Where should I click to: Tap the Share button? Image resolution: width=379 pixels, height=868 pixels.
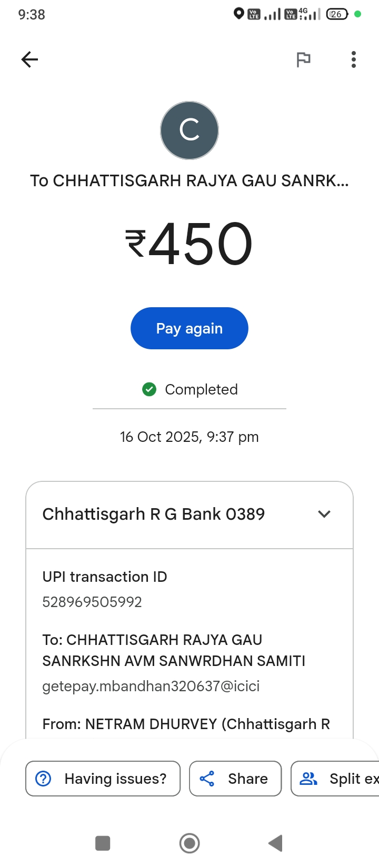pos(235,779)
